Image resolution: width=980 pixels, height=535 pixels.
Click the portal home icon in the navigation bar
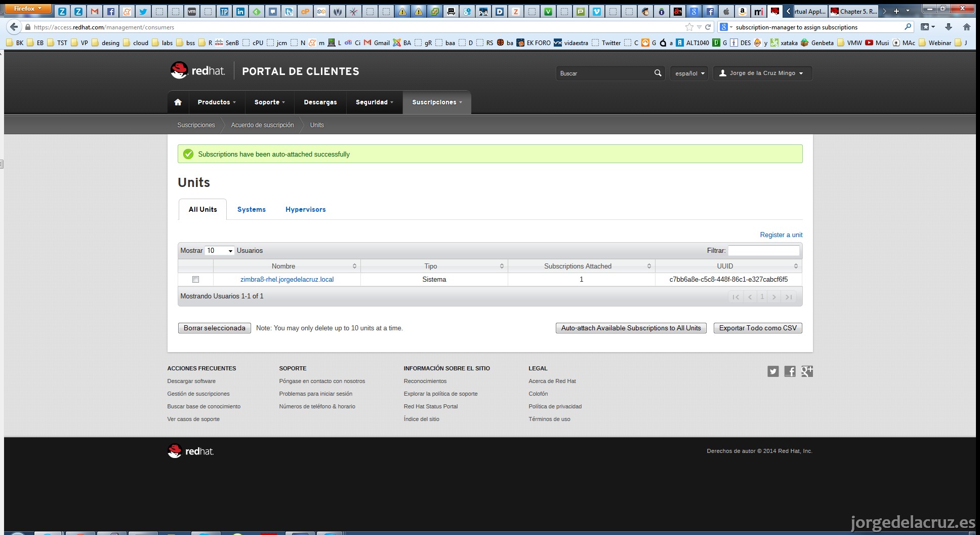[178, 102]
